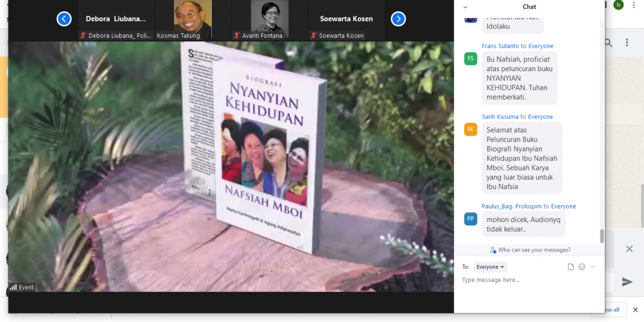Click search icon in background window
Screen dimensions: 644x322
(608, 43)
